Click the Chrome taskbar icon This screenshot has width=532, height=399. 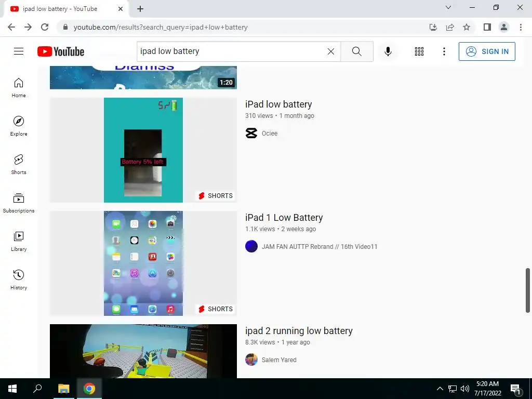tap(89, 389)
